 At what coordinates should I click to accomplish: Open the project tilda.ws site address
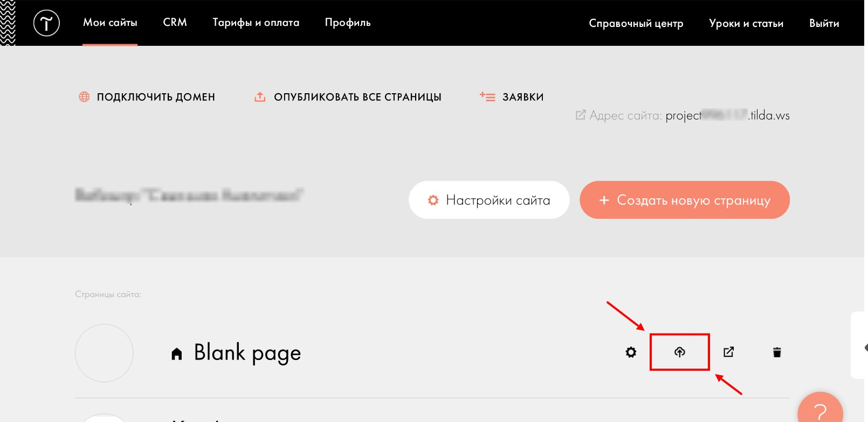click(x=727, y=115)
